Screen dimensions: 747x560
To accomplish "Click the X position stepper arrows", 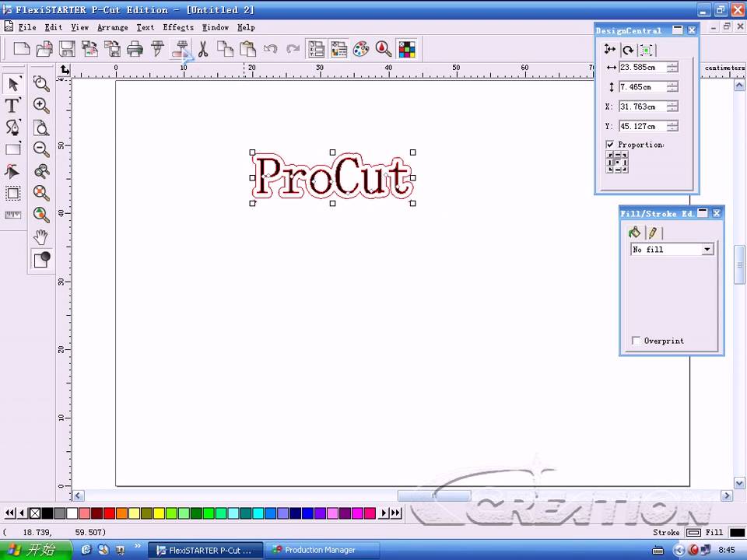I will tap(672, 107).
